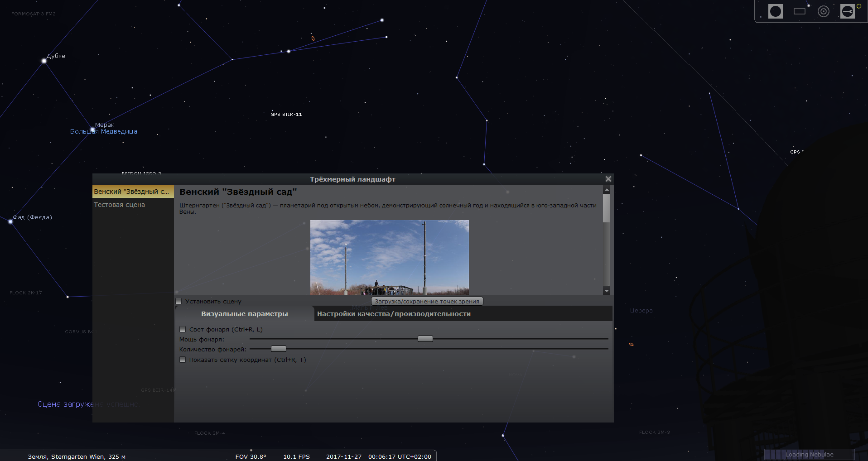Toggle the Свет фонаря checkbox
The height and width of the screenshot is (461, 868).
point(183,329)
